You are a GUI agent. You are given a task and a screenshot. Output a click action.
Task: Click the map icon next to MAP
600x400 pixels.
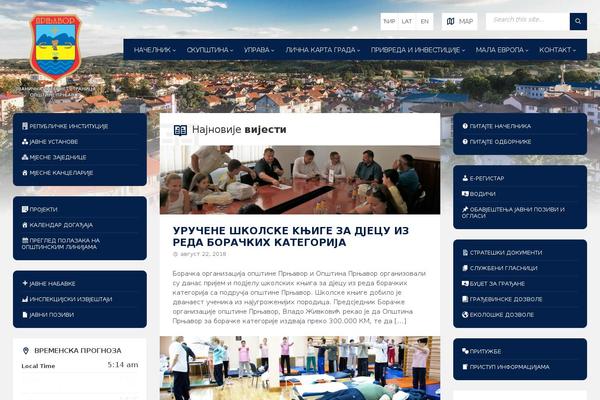(x=451, y=21)
